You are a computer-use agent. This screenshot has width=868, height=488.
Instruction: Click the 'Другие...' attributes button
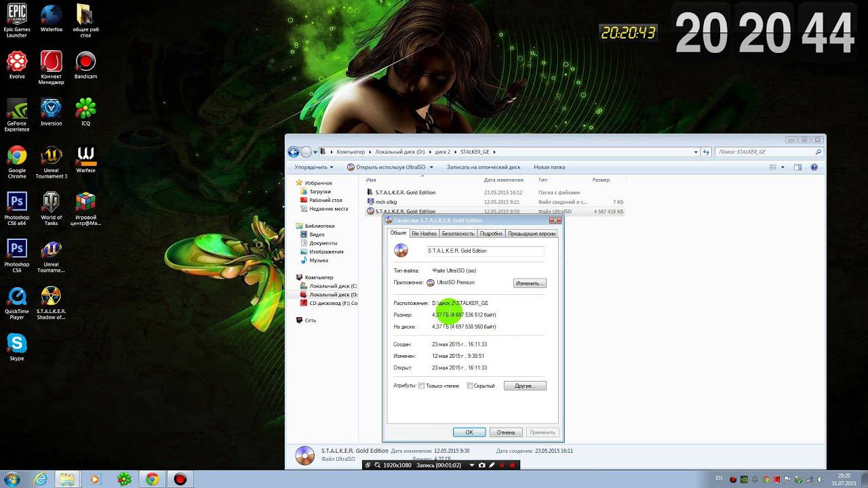tap(525, 386)
